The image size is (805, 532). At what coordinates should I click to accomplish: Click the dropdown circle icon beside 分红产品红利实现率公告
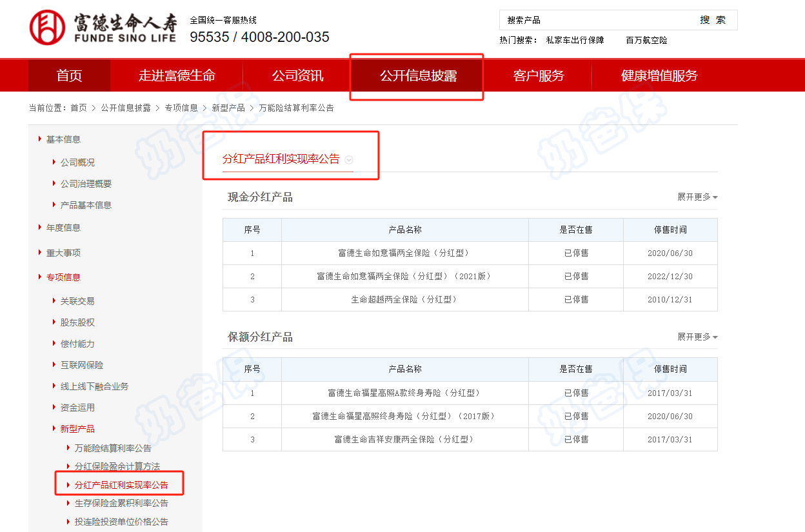click(x=349, y=160)
